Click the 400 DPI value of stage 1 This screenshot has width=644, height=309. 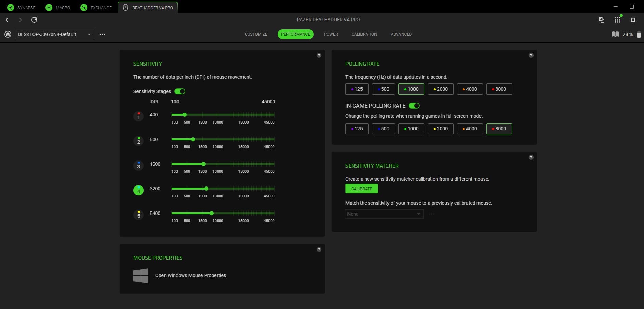(154, 115)
